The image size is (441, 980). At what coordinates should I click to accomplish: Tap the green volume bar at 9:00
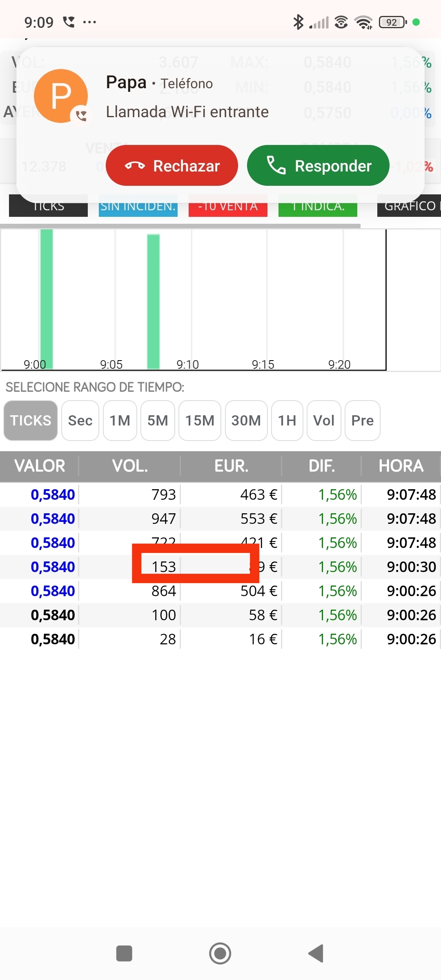pyautogui.click(x=47, y=299)
